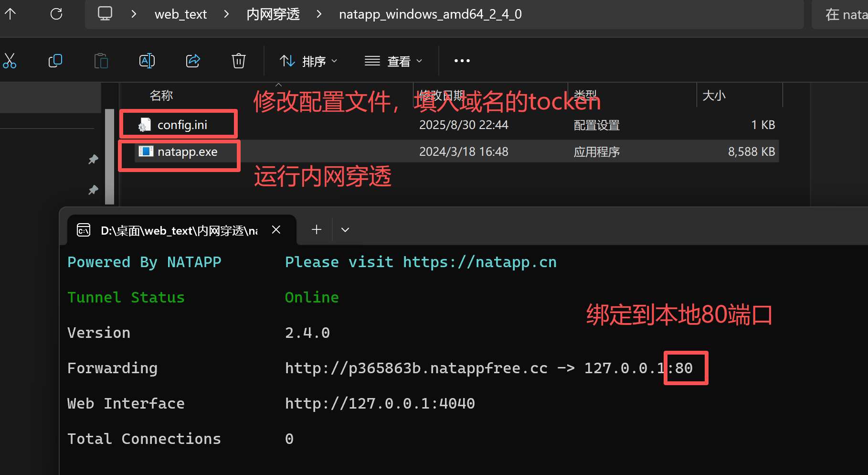Click the search box starting with 在 nata
This screenshot has height=475, width=868.
click(x=840, y=14)
